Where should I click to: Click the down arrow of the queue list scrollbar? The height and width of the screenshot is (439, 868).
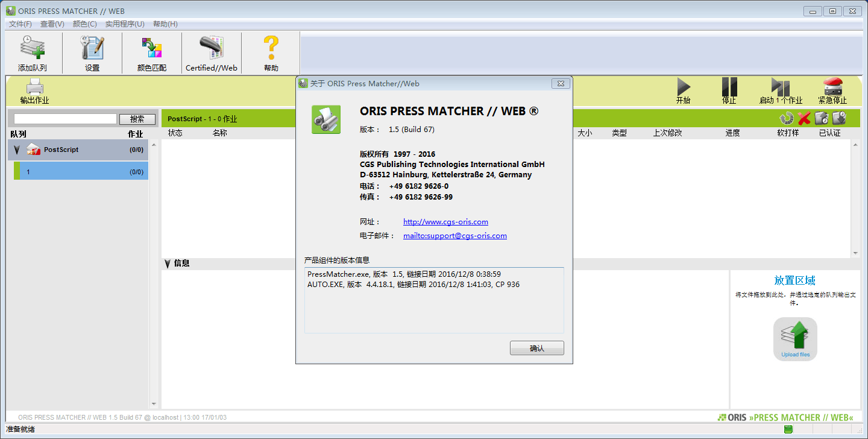pos(153,404)
